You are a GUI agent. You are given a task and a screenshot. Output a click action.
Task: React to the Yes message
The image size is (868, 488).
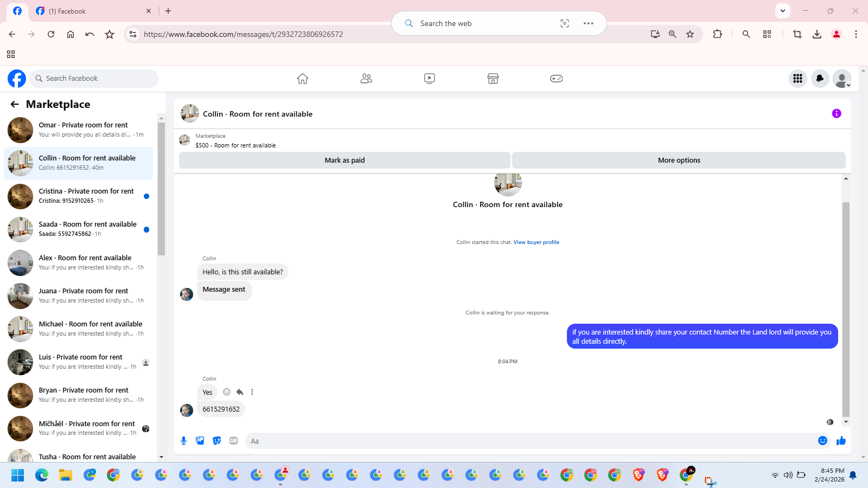(227, 392)
